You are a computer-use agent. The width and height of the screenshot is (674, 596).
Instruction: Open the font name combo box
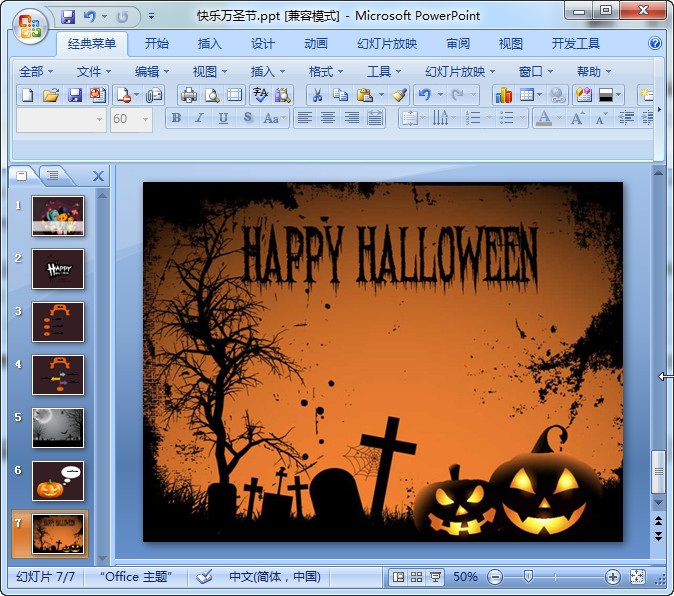click(61, 119)
